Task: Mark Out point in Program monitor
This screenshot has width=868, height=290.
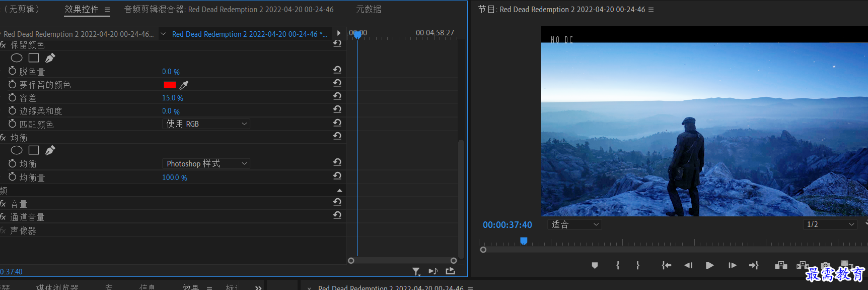Action: click(x=638, y=265)
